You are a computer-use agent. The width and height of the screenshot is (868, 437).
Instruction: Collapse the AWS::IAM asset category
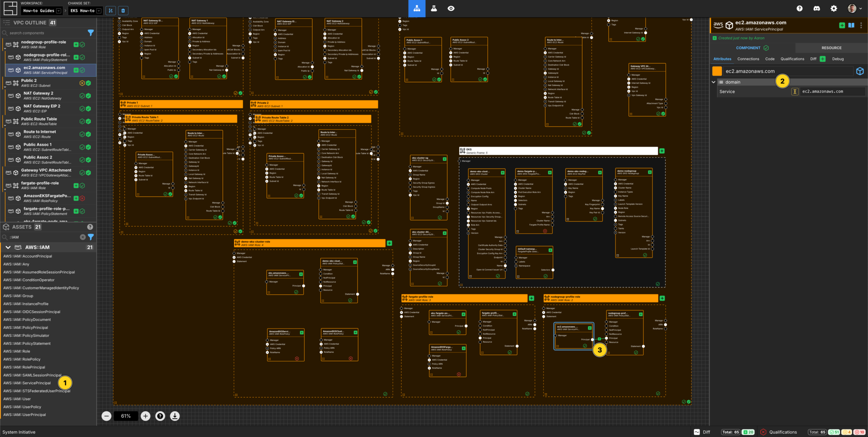coord(8,247)
